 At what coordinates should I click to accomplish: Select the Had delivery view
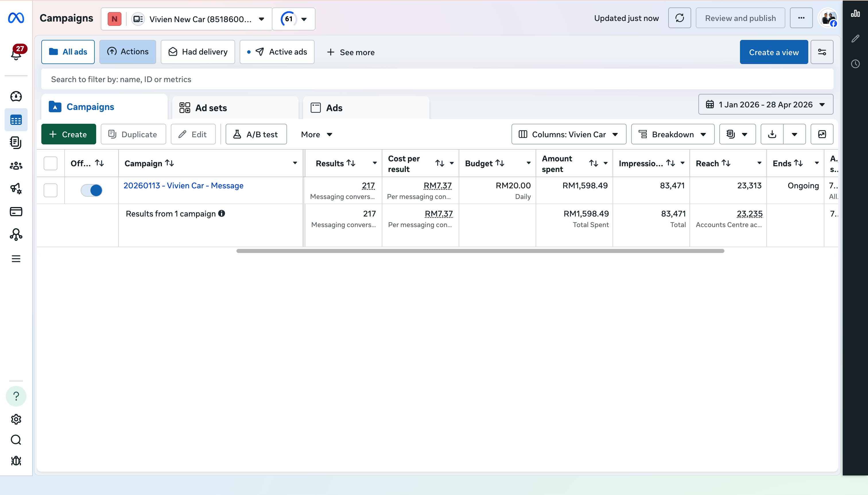point(198,52)
